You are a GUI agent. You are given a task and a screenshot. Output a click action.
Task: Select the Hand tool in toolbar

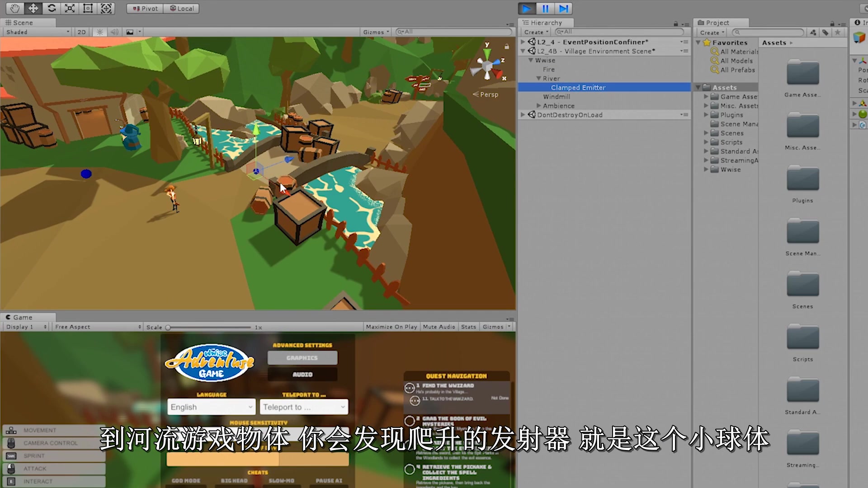pyautogui.click(x=15, y=8)
